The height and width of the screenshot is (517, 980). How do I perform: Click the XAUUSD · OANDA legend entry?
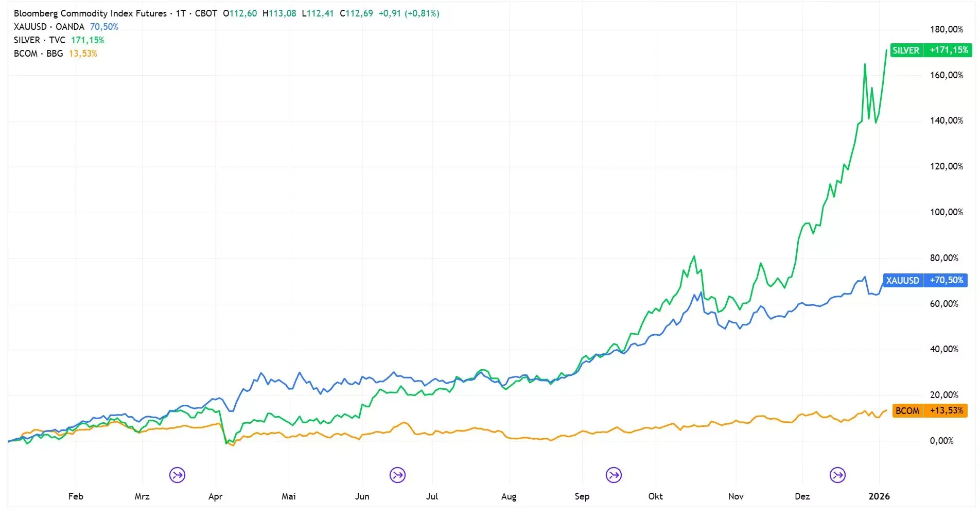point(49,27)
